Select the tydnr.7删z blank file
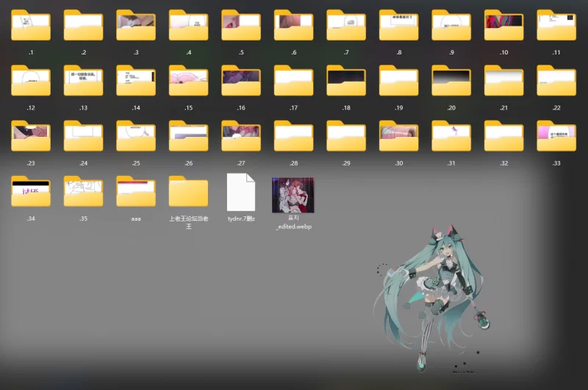 point(241,192)
